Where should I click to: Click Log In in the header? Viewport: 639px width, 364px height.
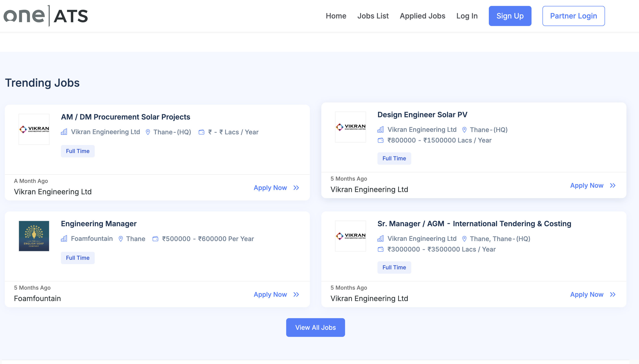click(467, 16)
